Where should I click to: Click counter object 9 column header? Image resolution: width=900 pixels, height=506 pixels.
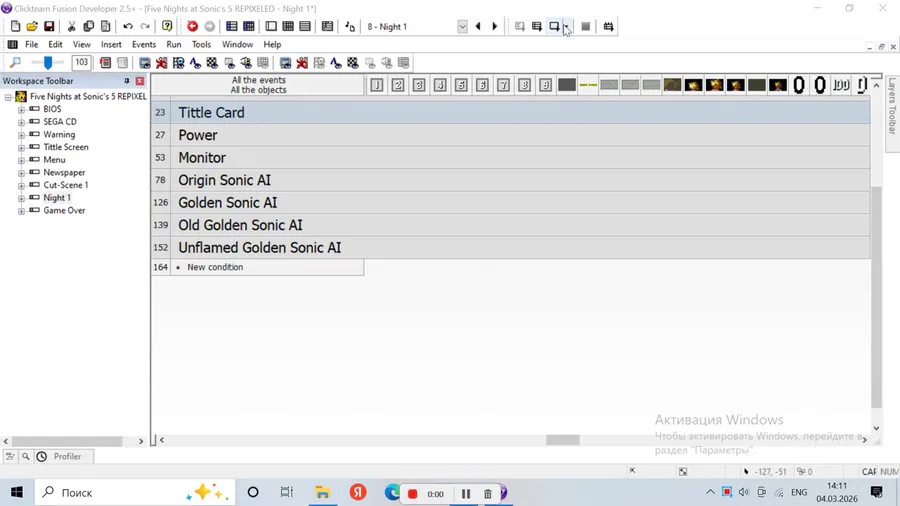click(545, 85)
